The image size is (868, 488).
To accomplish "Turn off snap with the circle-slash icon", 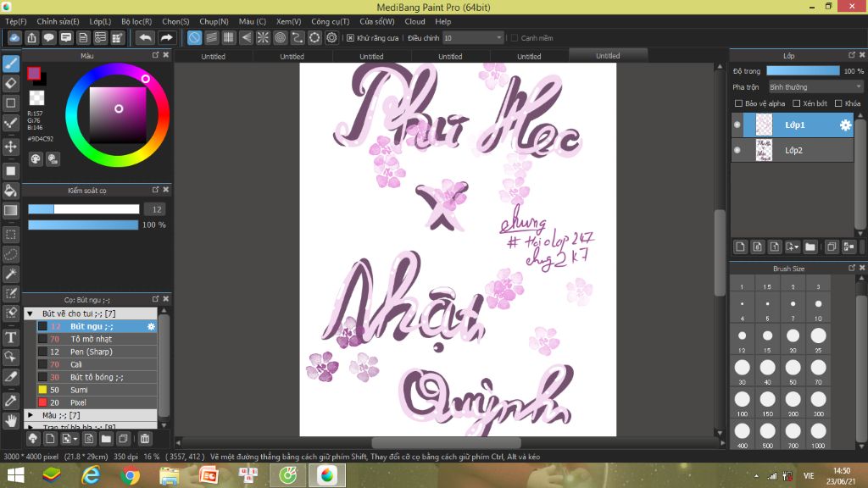I will coord(194,37).
